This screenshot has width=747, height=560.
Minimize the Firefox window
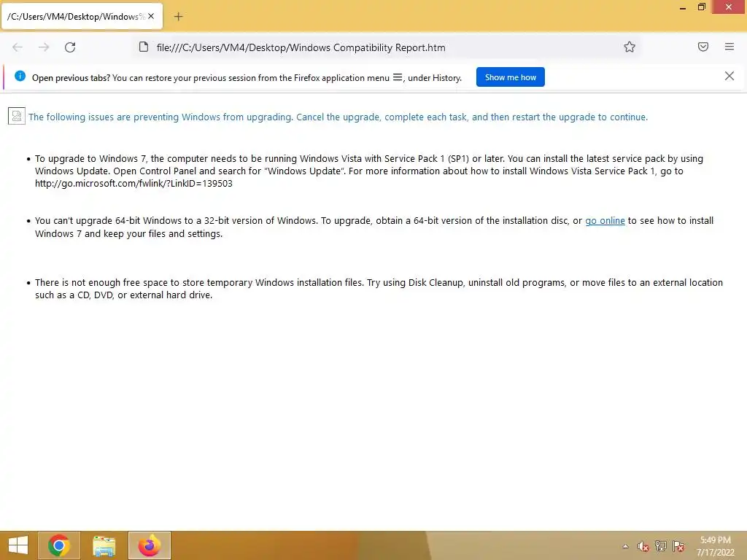pos(683,7)
